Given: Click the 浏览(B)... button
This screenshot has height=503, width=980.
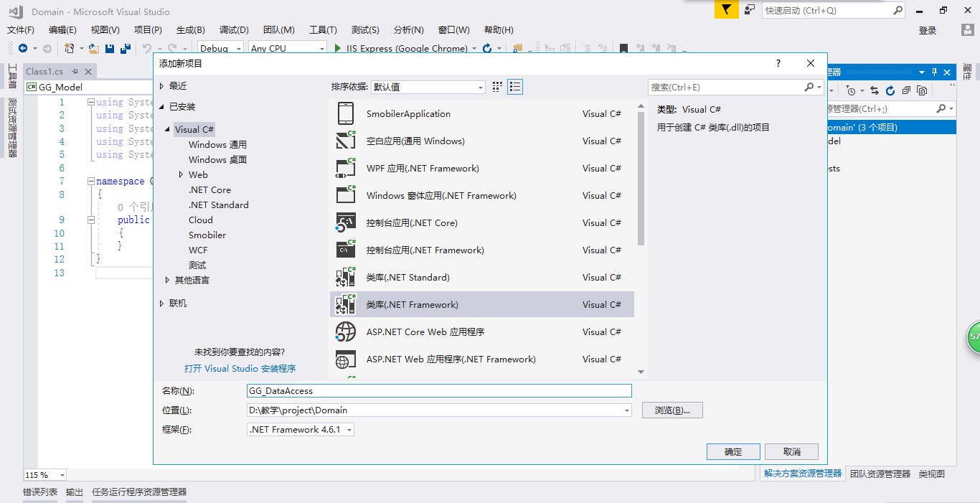Looking at the screenshot, I should [x=672, y=410].
